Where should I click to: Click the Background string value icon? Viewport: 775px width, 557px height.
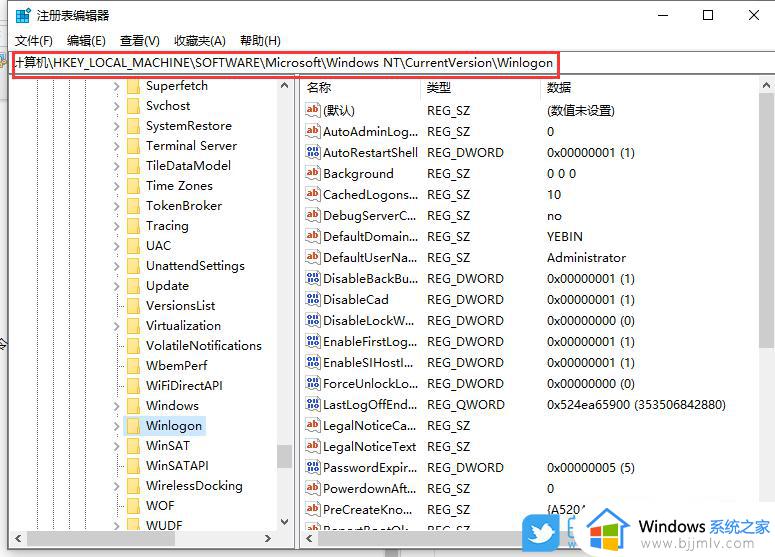[312, 173]
